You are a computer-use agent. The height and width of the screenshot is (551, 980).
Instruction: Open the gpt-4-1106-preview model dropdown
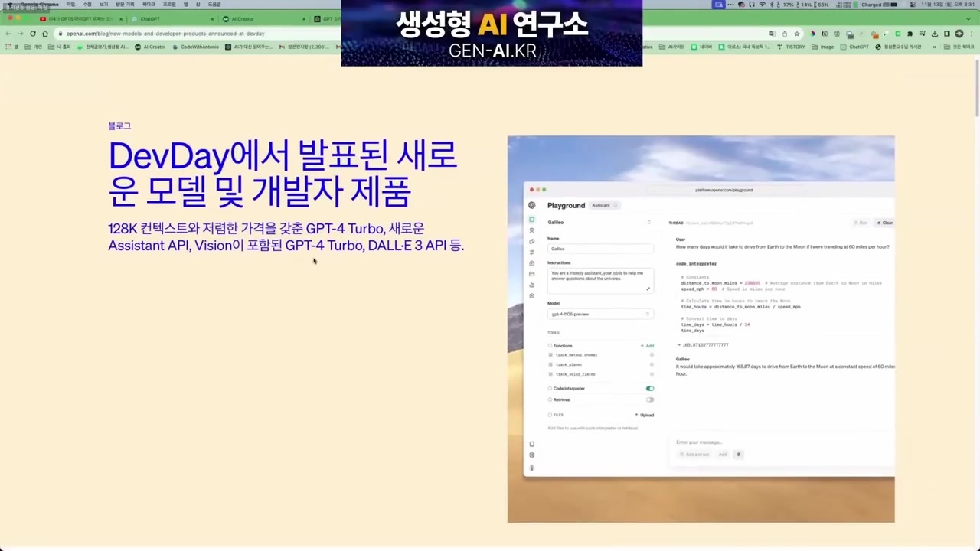click(x=600, y=314)
